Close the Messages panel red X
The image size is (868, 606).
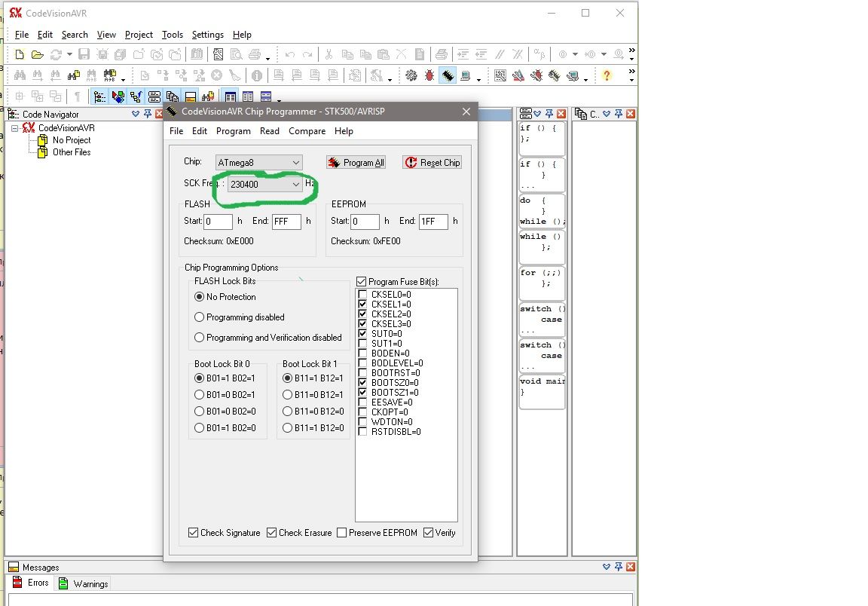[x=631, y=567]
